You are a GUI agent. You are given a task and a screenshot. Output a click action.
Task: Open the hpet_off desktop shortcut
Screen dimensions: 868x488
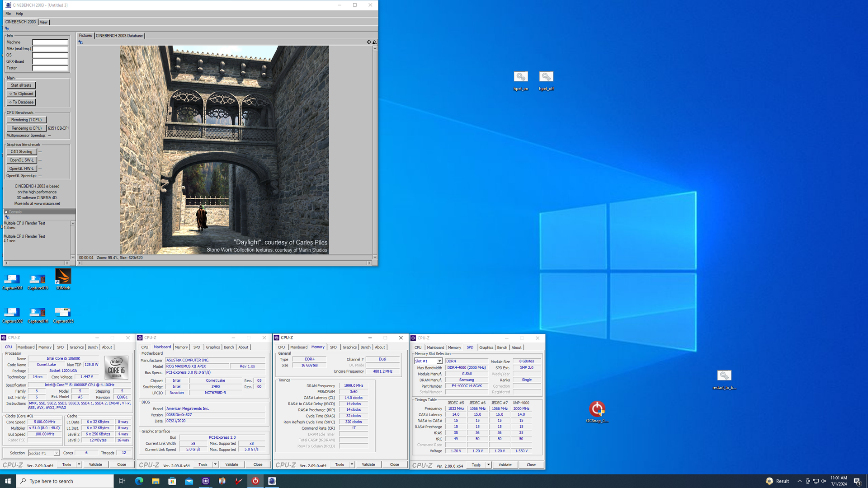(x=546, y=80)
